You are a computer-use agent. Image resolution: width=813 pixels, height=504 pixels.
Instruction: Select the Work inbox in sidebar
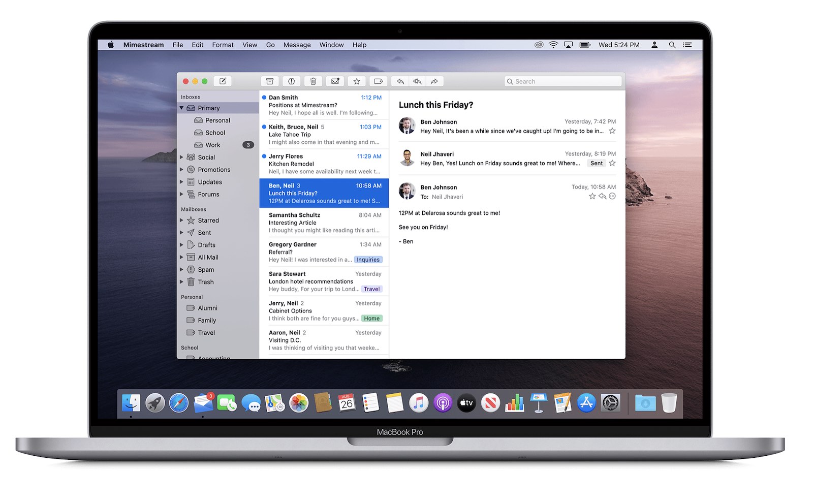coord(218,145)
